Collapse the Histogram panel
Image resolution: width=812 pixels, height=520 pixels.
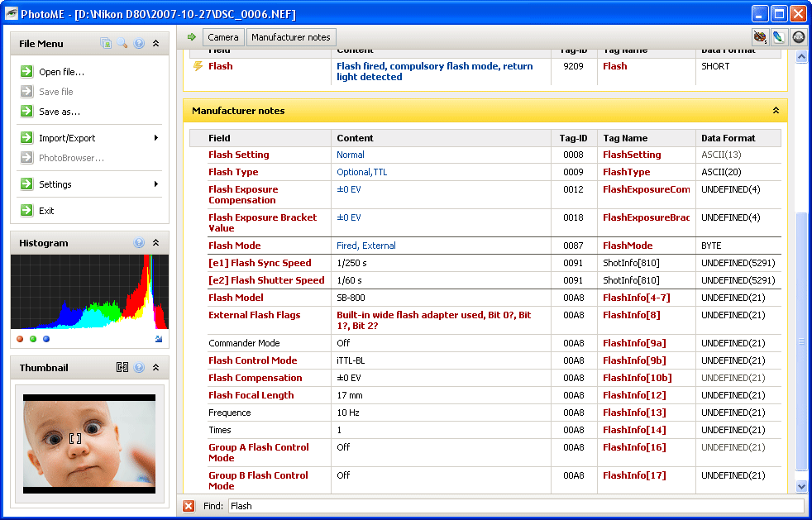(x=155, y=242)
